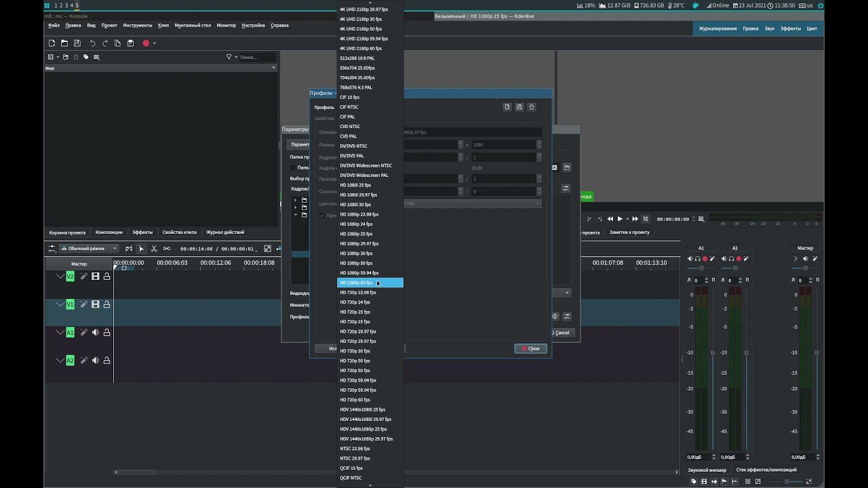The width and height of the screenshot is (868, 488).
Task: Switch to the Эффекты tab below project bin
Action: coord(142,232)
